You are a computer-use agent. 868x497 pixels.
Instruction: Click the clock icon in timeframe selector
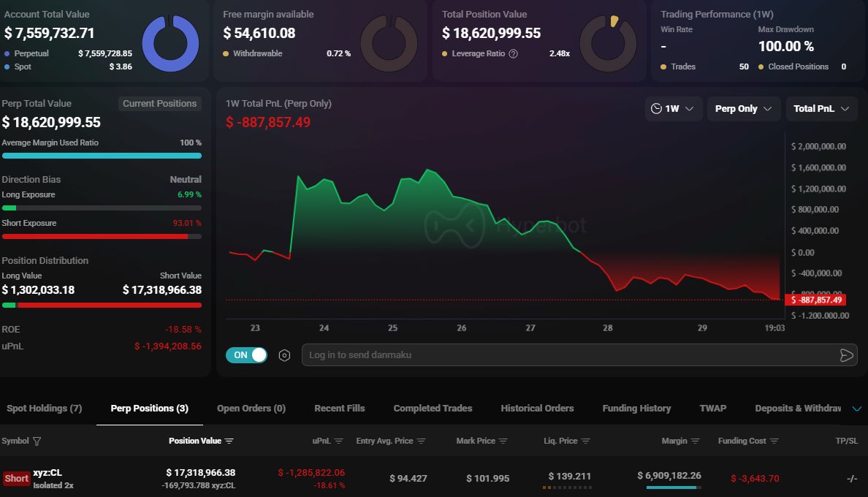point(656,108)
